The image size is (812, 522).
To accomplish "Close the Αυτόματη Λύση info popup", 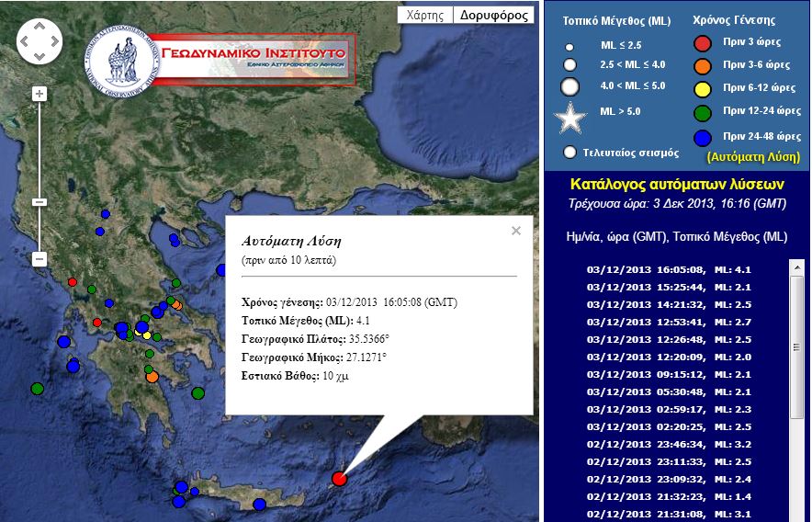I will (516, 231).
